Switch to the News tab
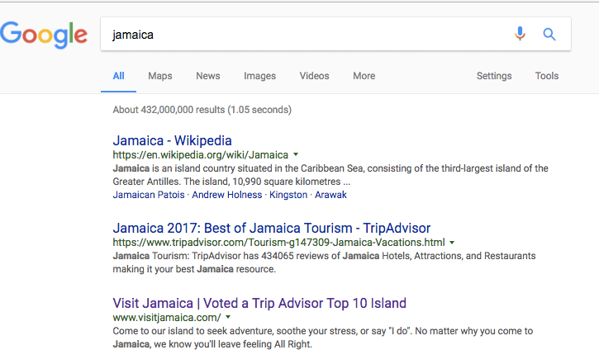The image size is (599, 364). click(x=208, y=76)
